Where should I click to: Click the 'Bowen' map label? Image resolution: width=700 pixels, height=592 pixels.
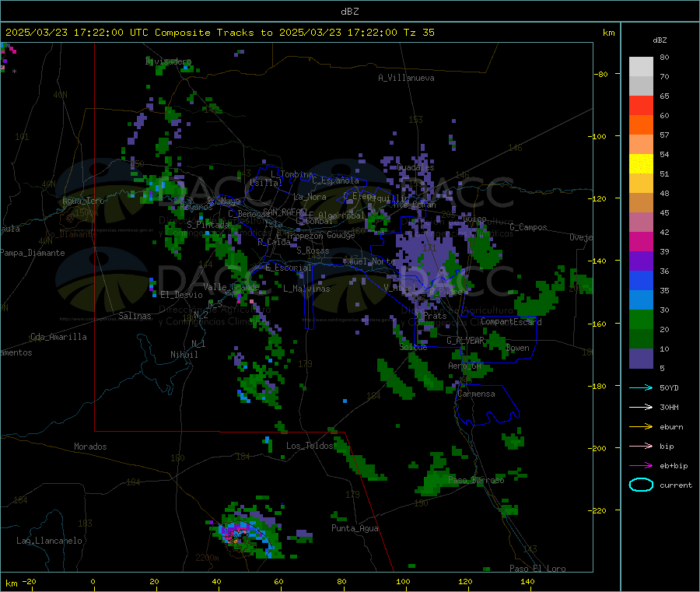coord(517,348)
